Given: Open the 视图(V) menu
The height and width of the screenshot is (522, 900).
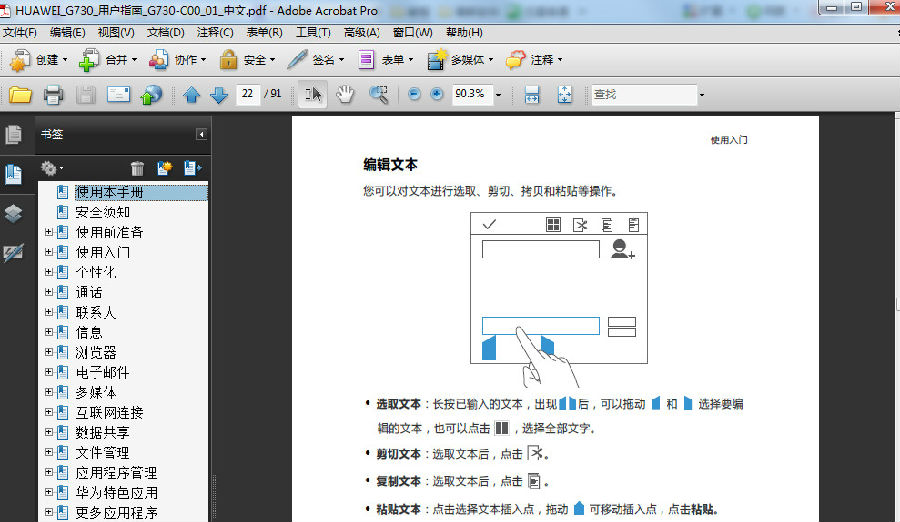Looking at the screenshot, I should click(x=116, y=33).
